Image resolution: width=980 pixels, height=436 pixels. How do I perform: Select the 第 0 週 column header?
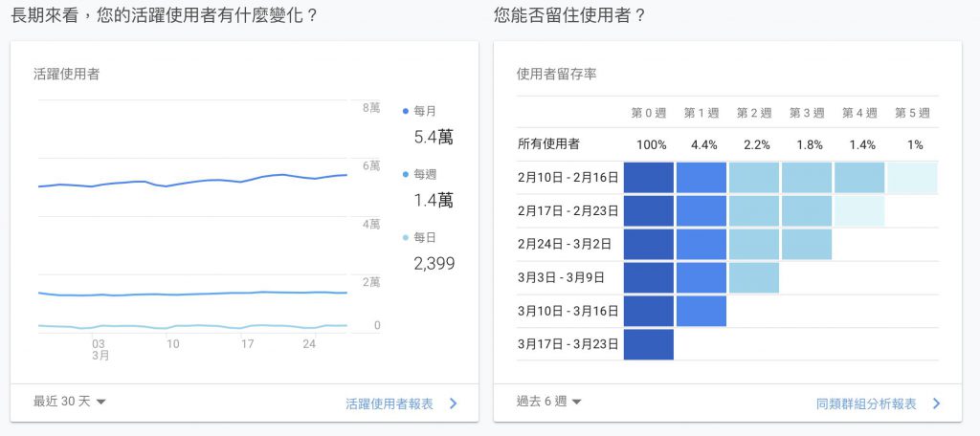click(648, 113)
